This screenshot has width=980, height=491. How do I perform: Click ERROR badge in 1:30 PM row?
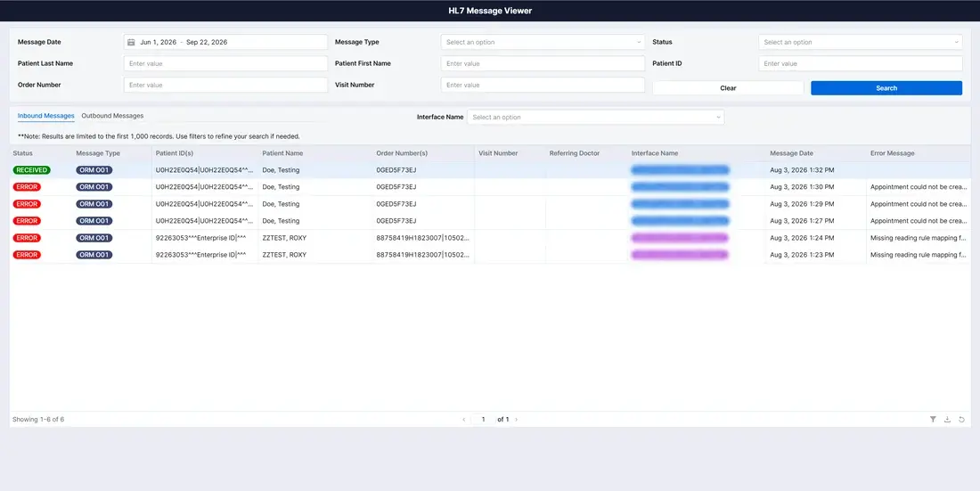[x=27, y=187]
